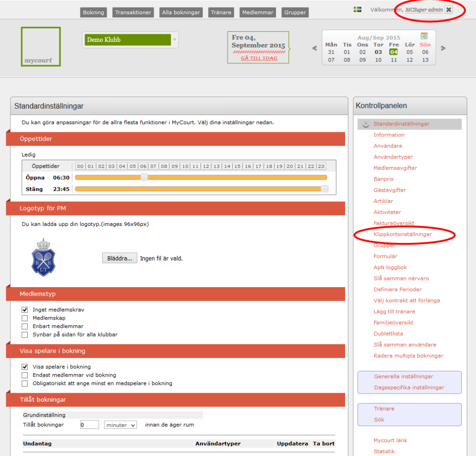Open the calendar picker icon
476x456 pixels.
[x=424, y=36]
